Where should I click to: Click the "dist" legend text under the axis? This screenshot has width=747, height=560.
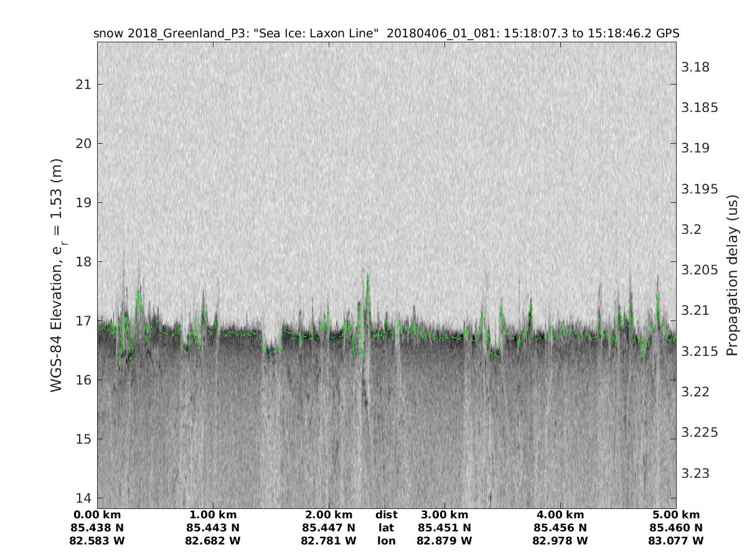coord(386,515)
